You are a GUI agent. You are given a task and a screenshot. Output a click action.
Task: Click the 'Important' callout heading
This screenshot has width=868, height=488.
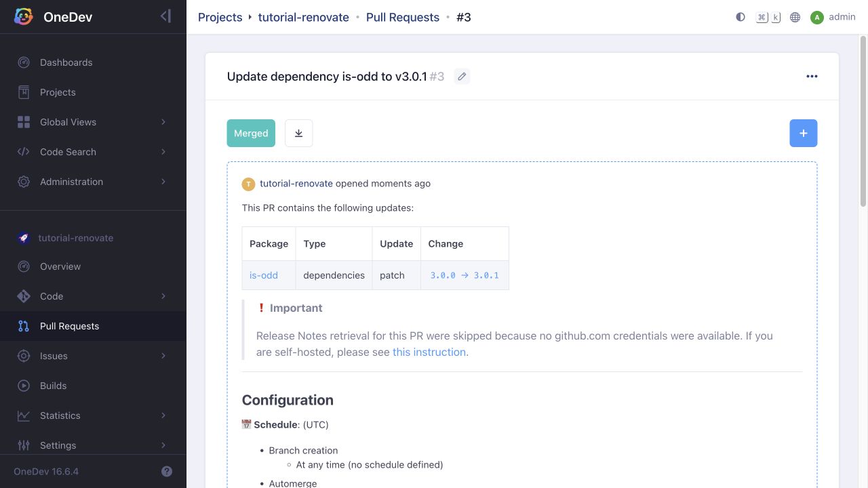(x=296, y=308)
